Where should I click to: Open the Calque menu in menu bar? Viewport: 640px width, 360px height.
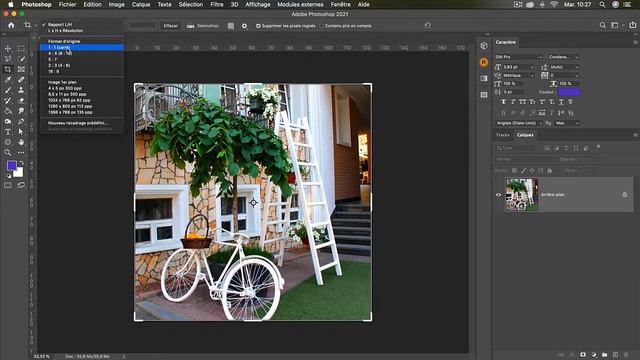(141, 4)
